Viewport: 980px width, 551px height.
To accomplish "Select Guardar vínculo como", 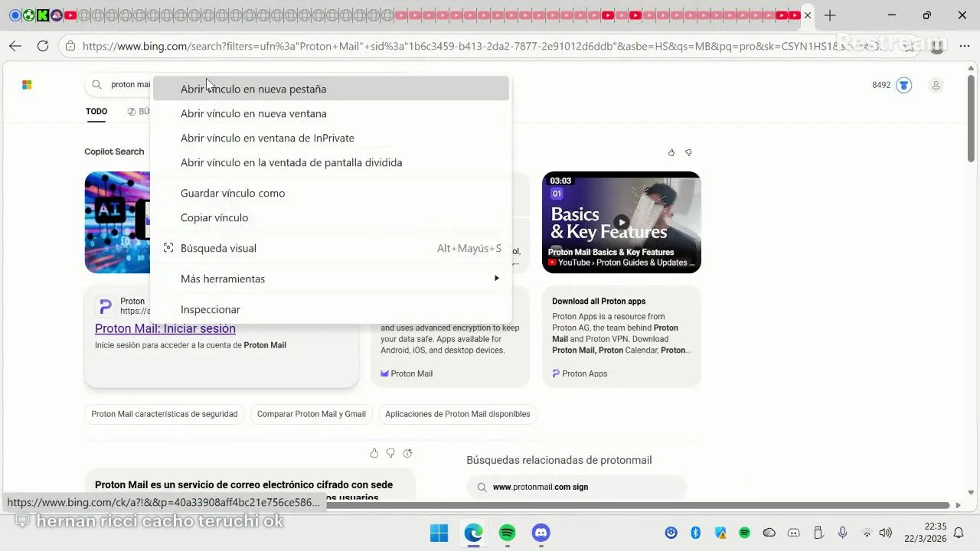I will [331, 193].
